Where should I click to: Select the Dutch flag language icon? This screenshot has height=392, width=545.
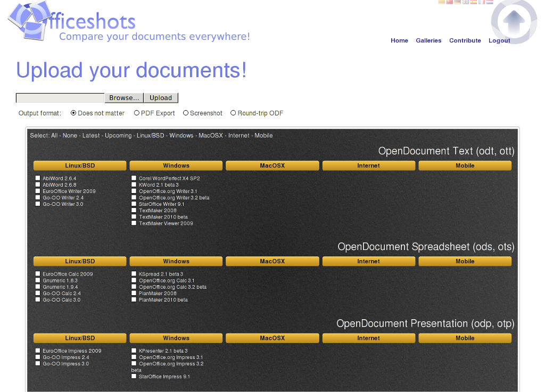[490, 2]
